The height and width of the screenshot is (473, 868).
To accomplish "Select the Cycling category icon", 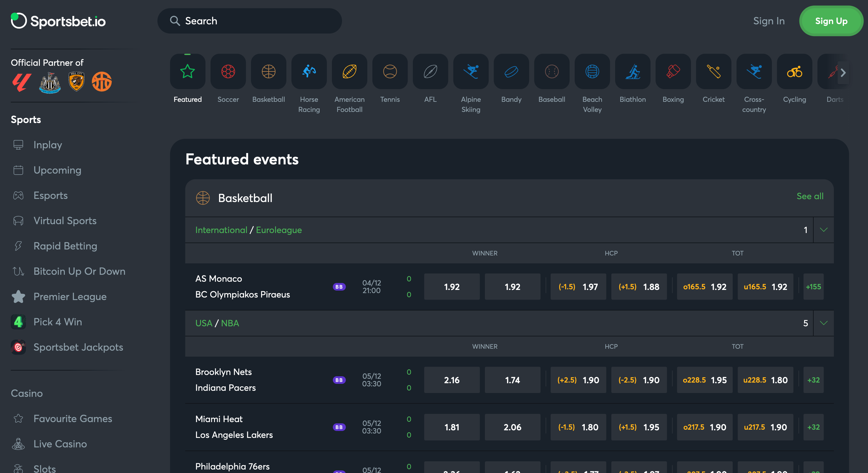I will point(794,71).
